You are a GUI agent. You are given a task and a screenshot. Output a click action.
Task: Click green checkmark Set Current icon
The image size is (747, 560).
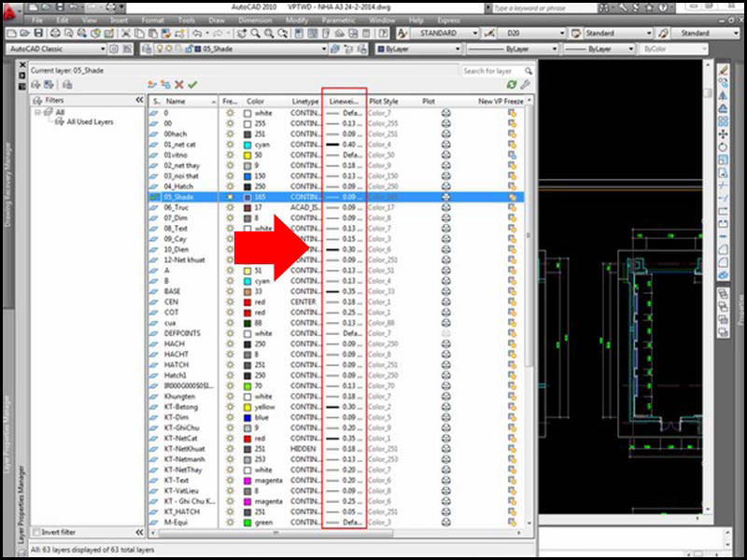pos(192,85)
